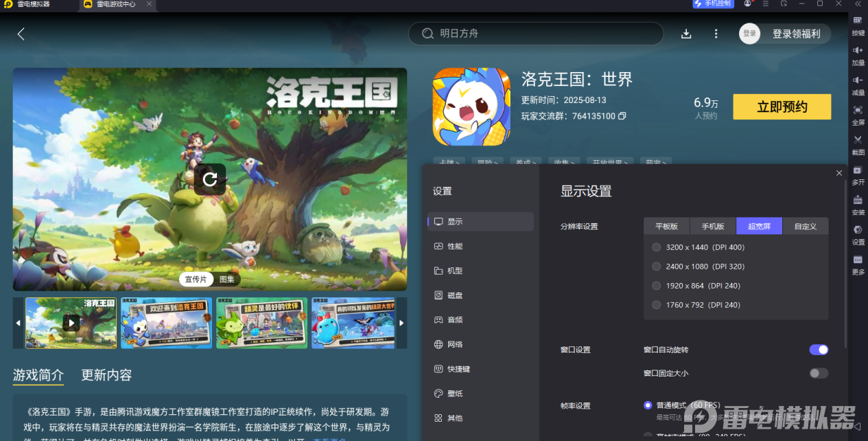
Task: Select 普通模式 (60 FPS) radio
Action: point(648,405)
